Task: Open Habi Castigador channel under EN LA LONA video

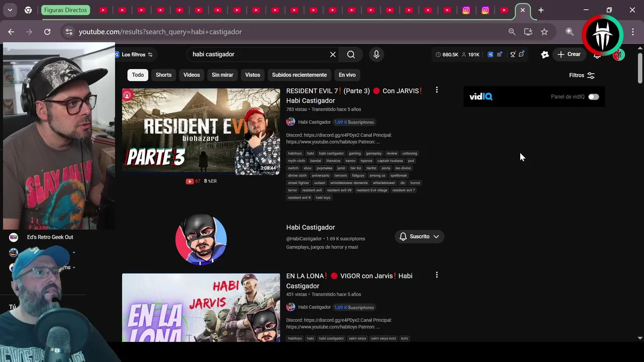Action: (x=314, y=307)
